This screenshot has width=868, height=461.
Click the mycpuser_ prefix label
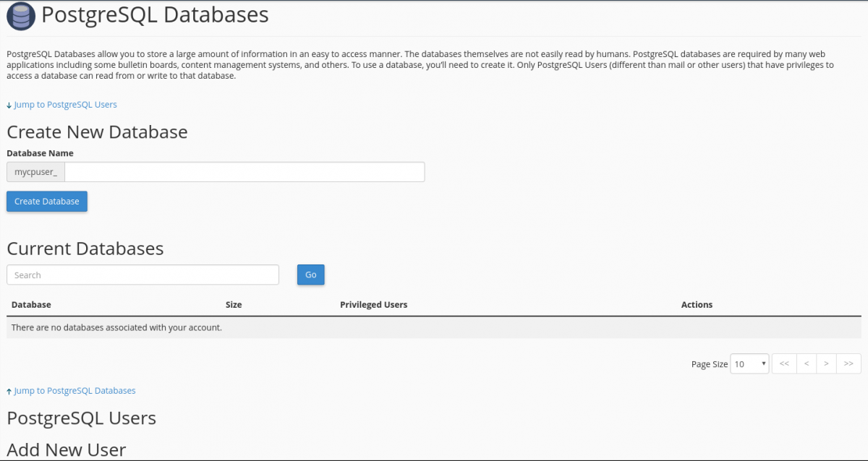coord(35,171)
